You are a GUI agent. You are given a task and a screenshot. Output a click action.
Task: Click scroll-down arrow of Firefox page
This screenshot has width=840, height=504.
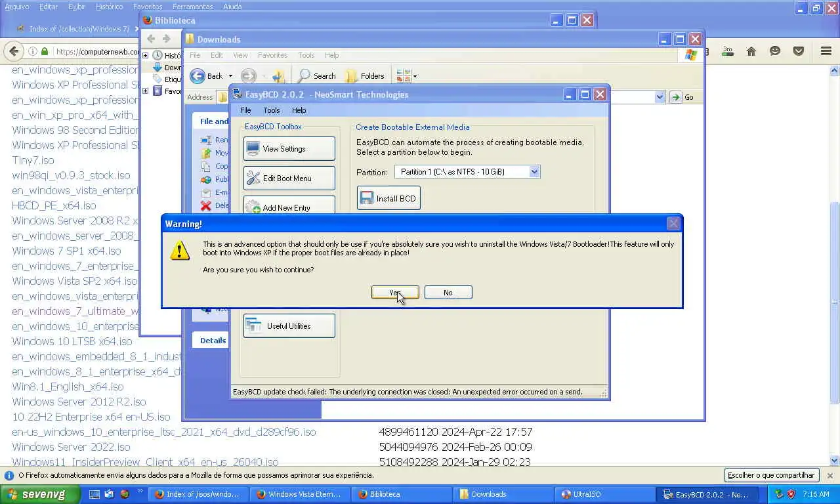pos(835,461)
